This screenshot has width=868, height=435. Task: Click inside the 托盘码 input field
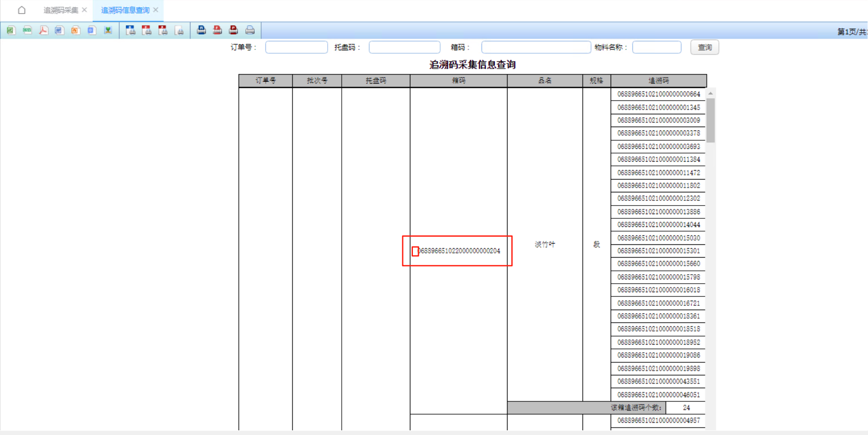tap(404, 47)
